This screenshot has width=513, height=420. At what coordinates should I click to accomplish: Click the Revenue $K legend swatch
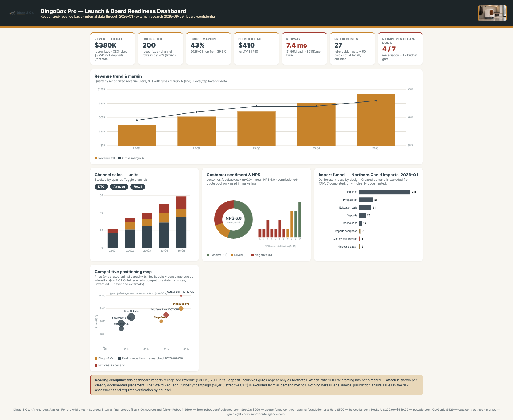tap(96, 158)
